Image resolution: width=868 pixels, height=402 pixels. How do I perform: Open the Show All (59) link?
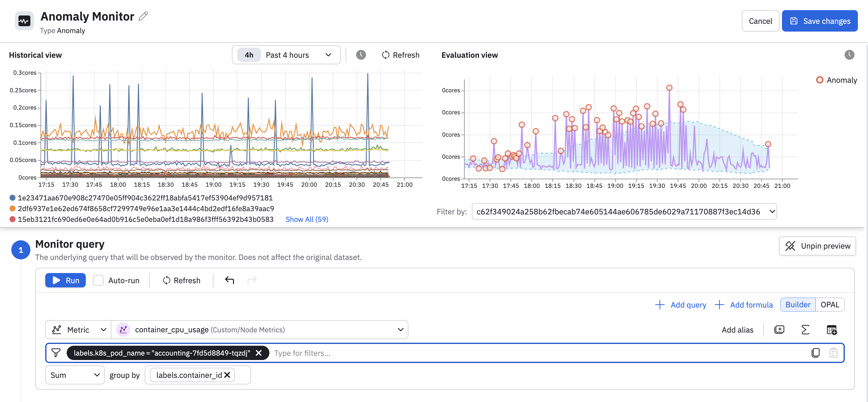(307, 219)
